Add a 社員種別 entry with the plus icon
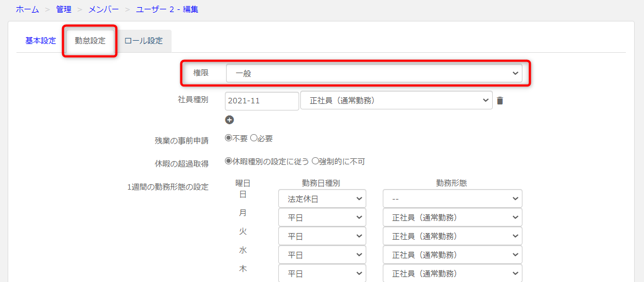This screenshot has height=282, width=644. click(229, 120)
